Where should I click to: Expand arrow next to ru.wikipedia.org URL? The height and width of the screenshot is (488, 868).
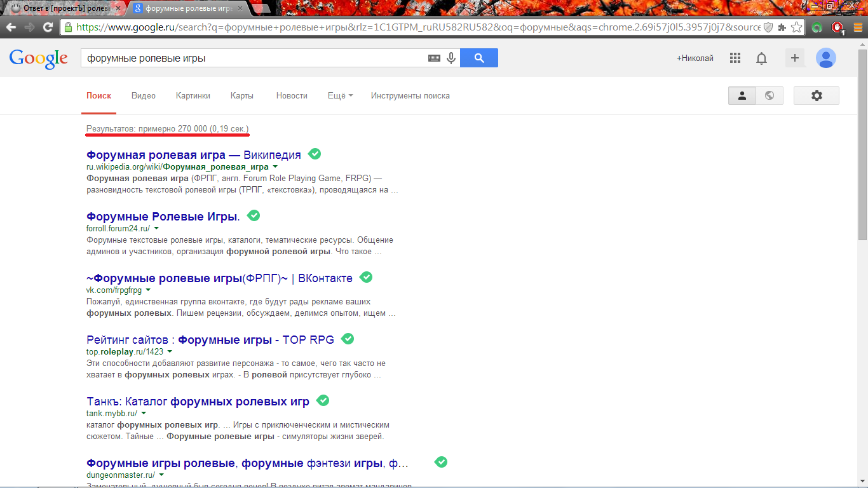coord(275,166)
